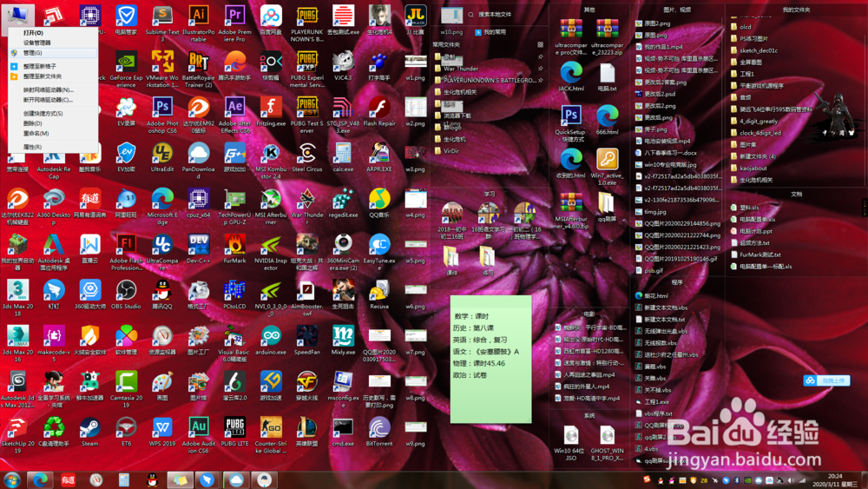Image resolution: width=868 pixels, height=489 pixels.
Task: Launch Adobe After Effects CS6 icon
Action: click(x=234, y=115)
